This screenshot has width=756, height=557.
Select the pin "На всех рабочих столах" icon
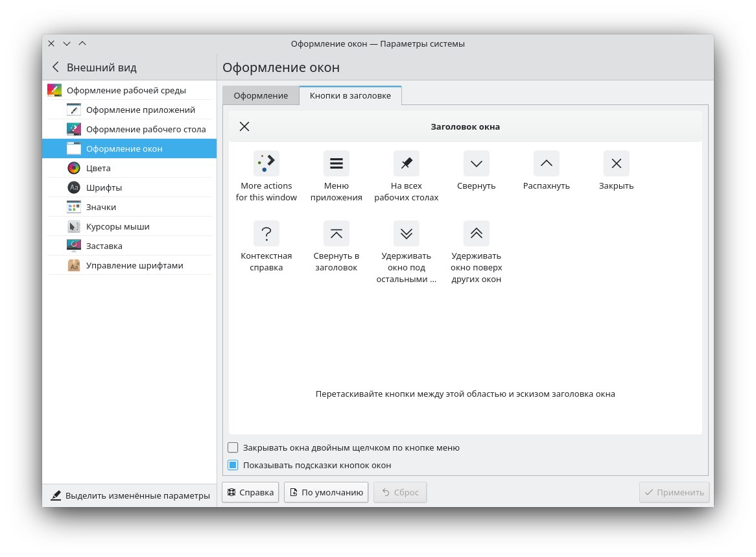point(407,163)
